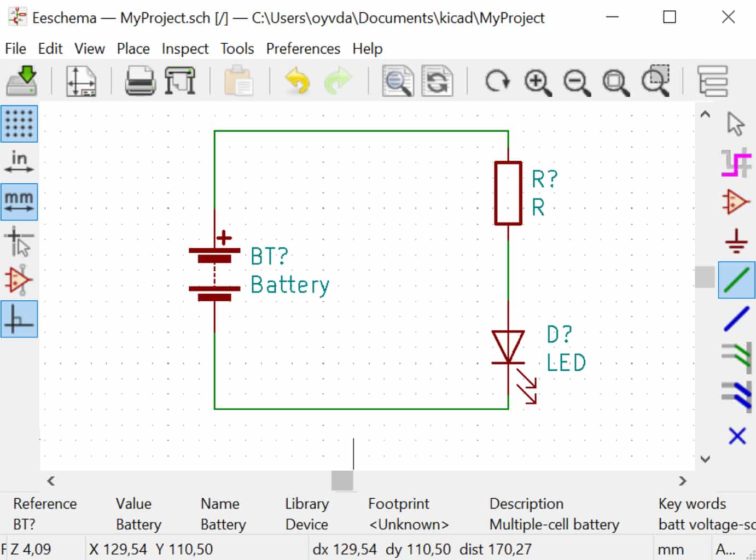The image size is (756, 560).
Task: Select the place symbol tool
Action: 736,201
